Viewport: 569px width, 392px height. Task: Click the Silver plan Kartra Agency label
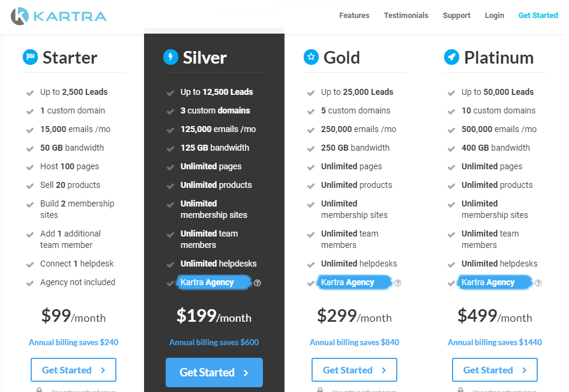click(207, 282)
